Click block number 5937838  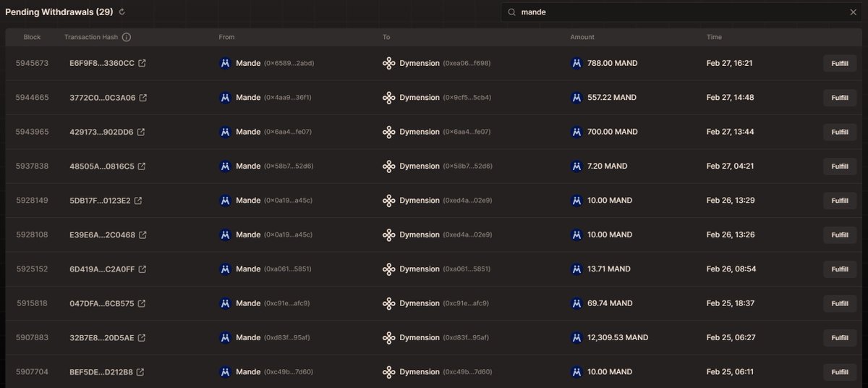(x=33, y=166)
